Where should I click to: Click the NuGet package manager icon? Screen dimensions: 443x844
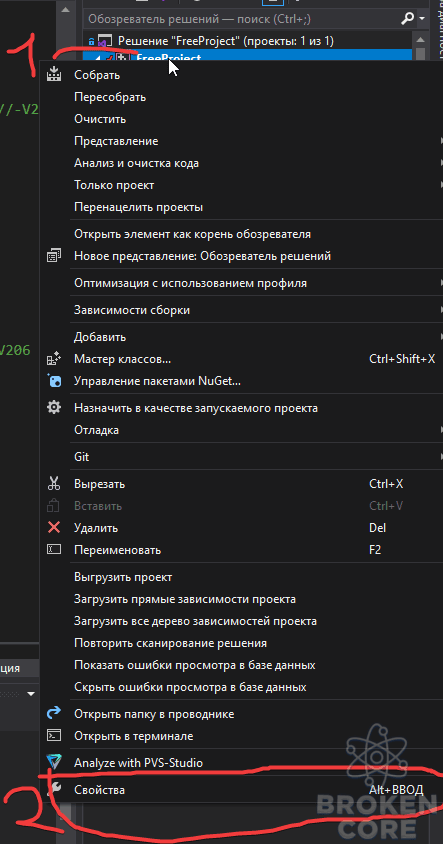[54, 381]
